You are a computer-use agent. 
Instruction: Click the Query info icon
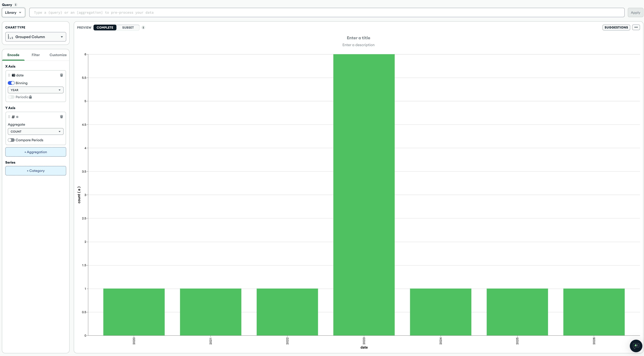[x=16, y=5]
